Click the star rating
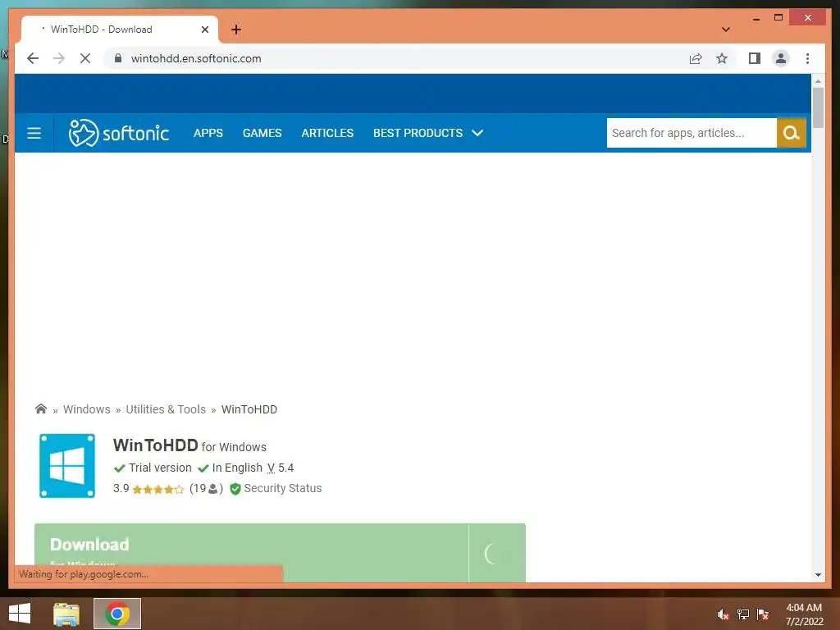 click(157, 489)
